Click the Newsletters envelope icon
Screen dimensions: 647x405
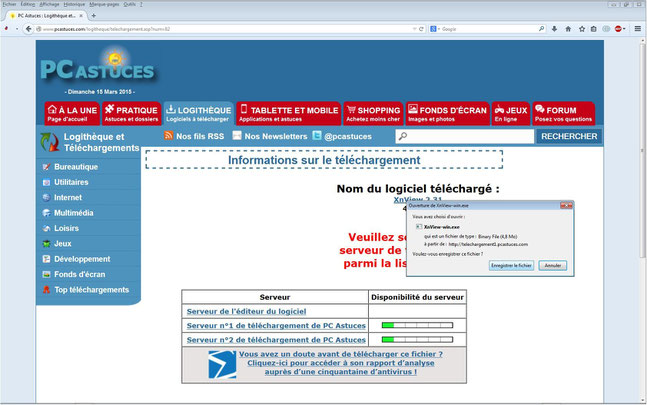tap(237, 135)
